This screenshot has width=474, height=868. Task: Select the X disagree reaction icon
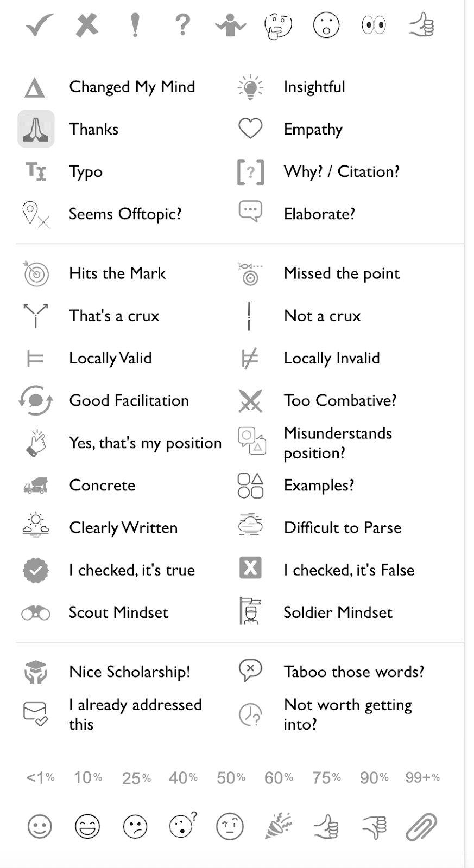tap(87, 25)
